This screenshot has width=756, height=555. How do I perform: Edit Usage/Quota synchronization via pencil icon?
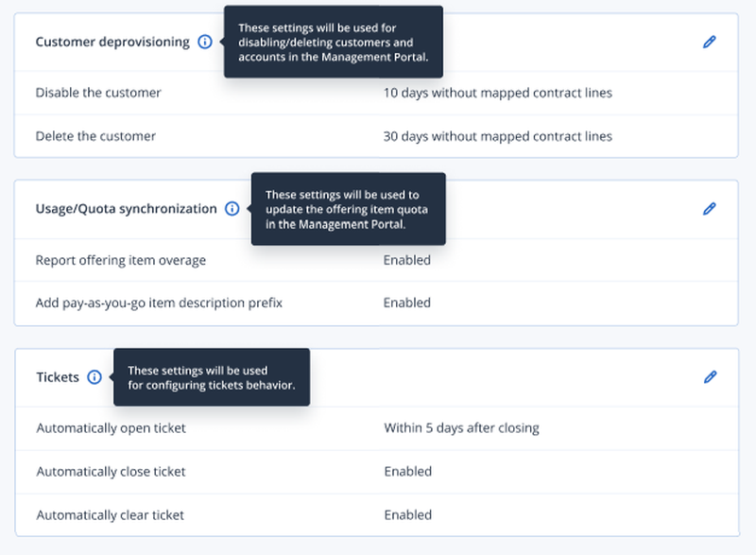point(710,209)
